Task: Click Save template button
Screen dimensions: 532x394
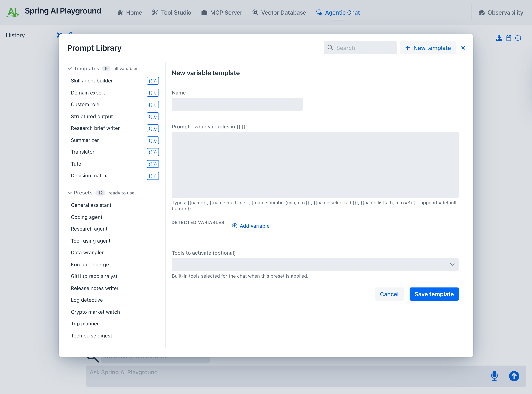Action: coord(434,294)
